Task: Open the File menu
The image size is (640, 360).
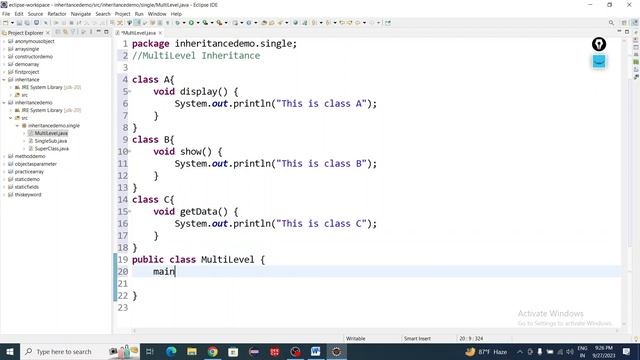Action: pos(6,14)
